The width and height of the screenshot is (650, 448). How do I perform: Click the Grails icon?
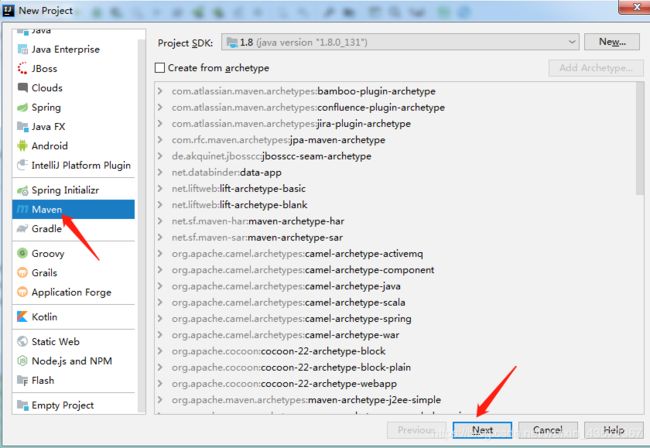click(x=22, y=273)
